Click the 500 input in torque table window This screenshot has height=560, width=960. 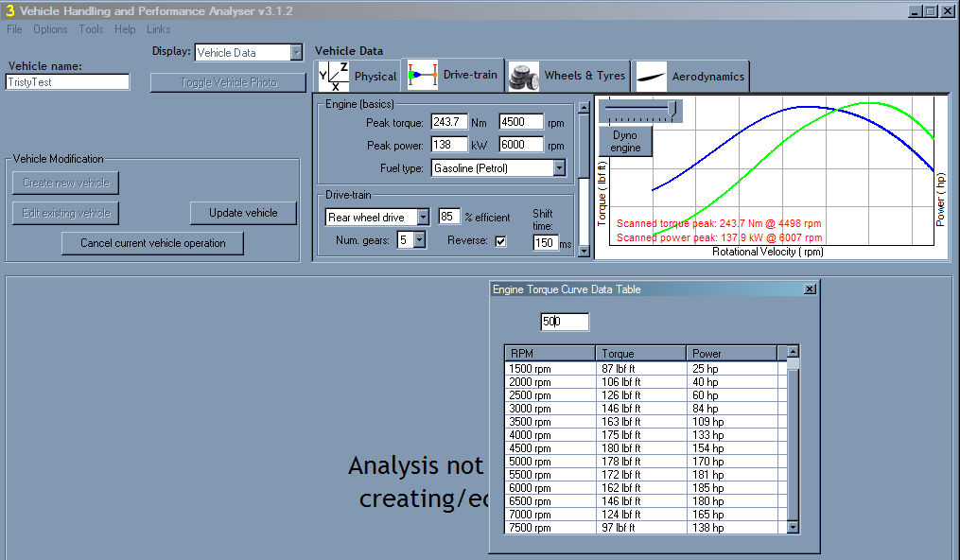click(x=565, y=322)
